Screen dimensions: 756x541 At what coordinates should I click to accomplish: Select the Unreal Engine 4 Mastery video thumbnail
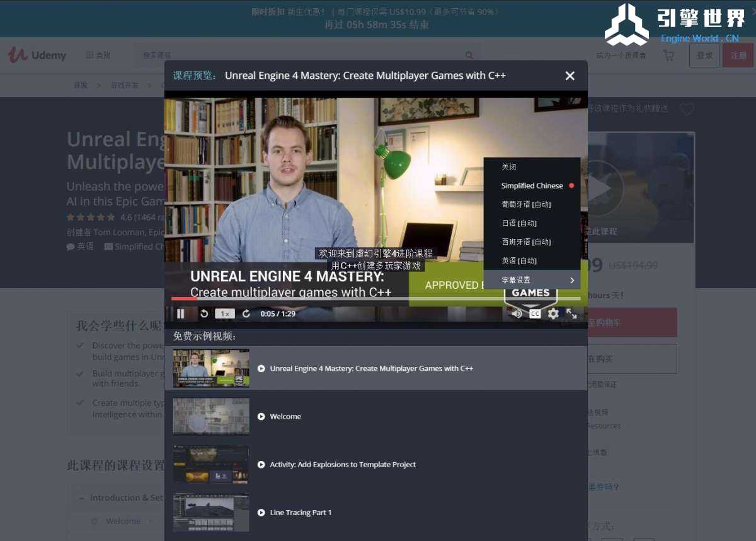point(211,368)
